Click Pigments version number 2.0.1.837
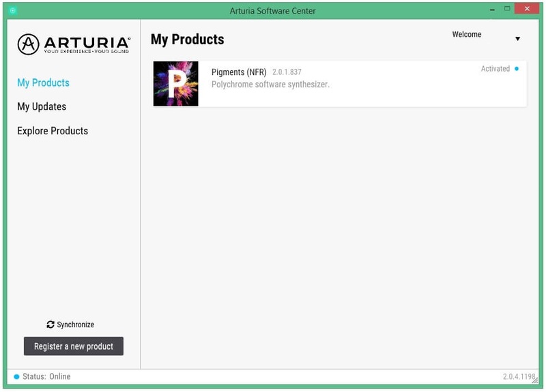Screen dimensions: 546x392 tap(287, 72)
